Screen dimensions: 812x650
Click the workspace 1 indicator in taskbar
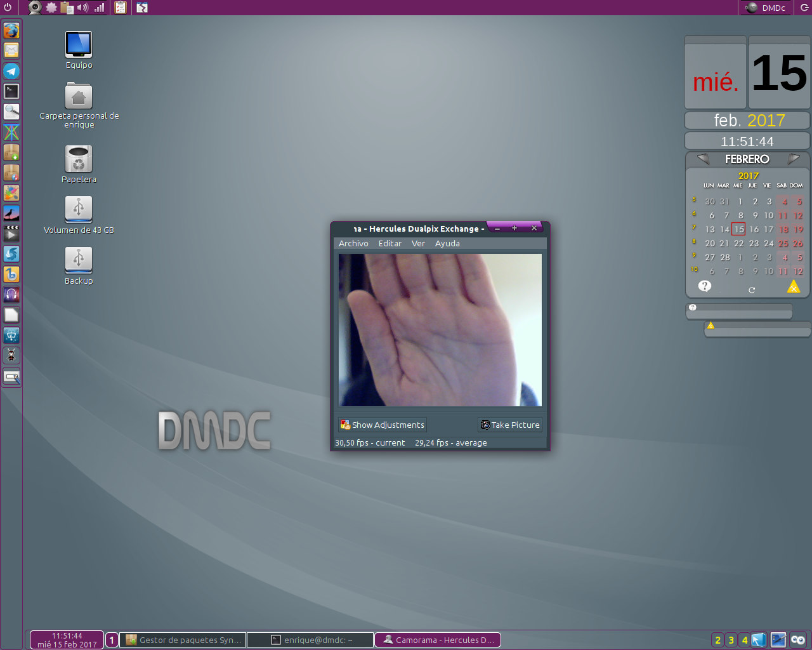point(112,640)
